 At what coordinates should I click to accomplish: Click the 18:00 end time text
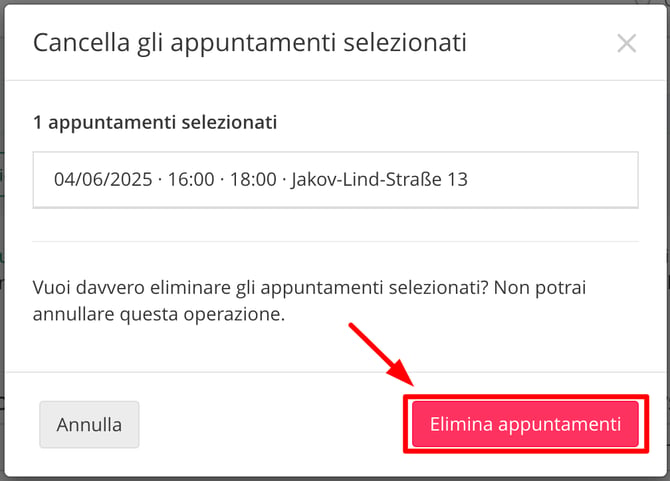[253, 179]
